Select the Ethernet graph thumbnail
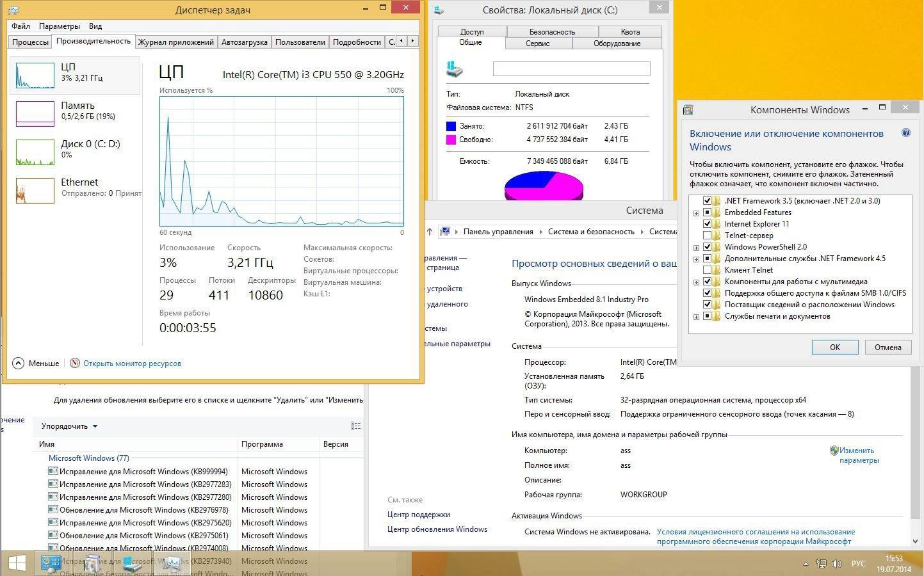924x576 pixels. click(35, 191)
